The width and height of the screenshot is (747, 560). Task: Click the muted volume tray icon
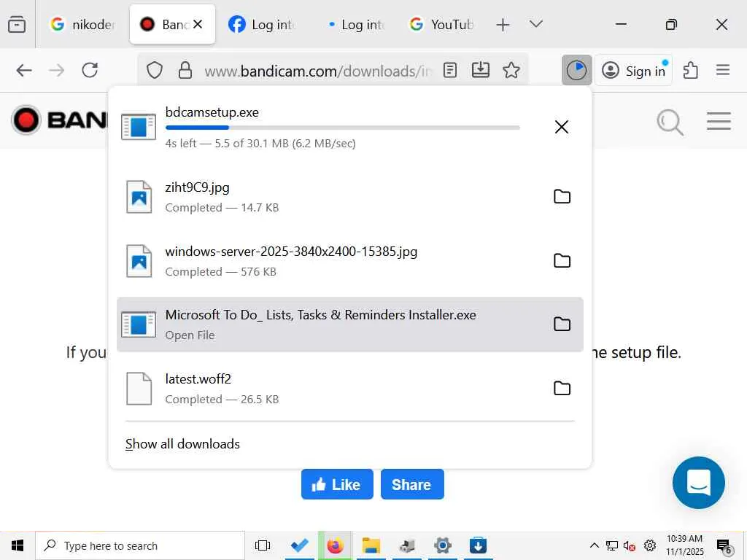(630, 545)
